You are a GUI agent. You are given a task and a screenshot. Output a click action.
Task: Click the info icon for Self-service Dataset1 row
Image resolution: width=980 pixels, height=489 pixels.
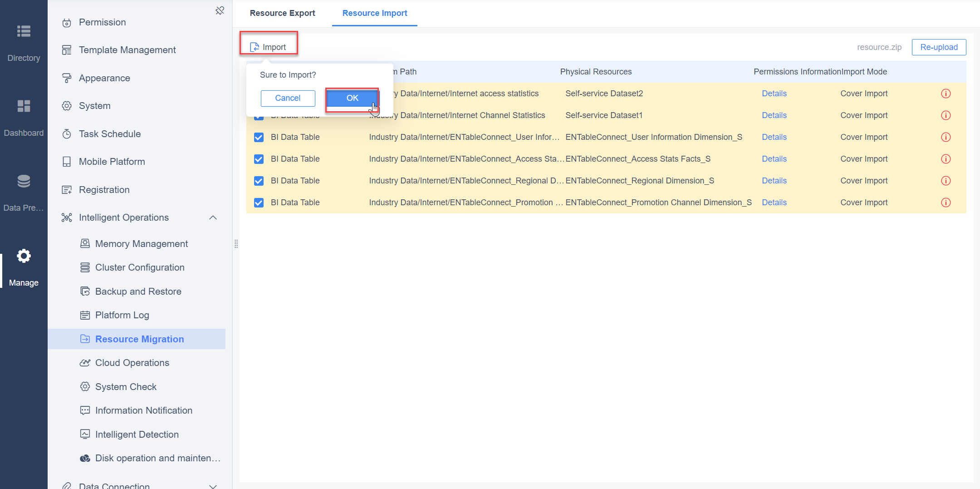click(x=946, y=115)
